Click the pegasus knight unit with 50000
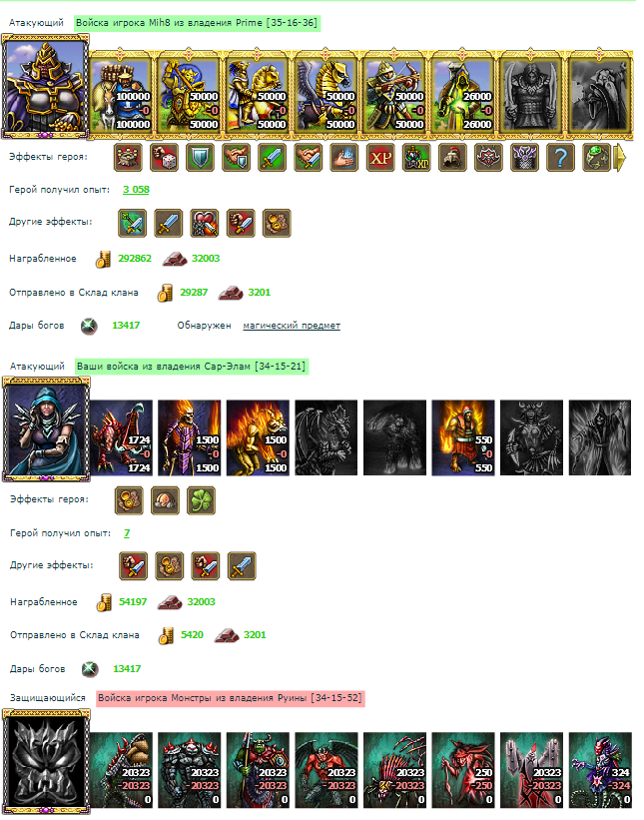The image size is (644, 820). pos(326,94)
